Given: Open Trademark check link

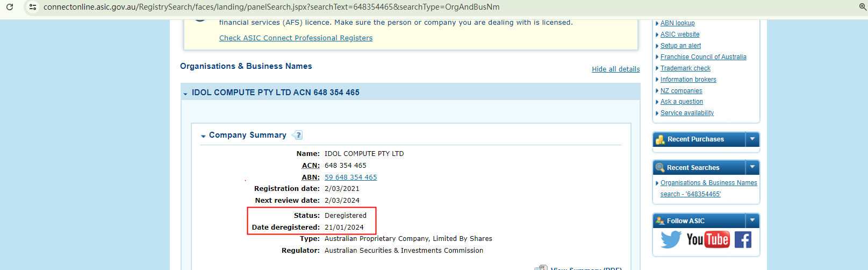Looking at the screenshot, I should [685, 68].
